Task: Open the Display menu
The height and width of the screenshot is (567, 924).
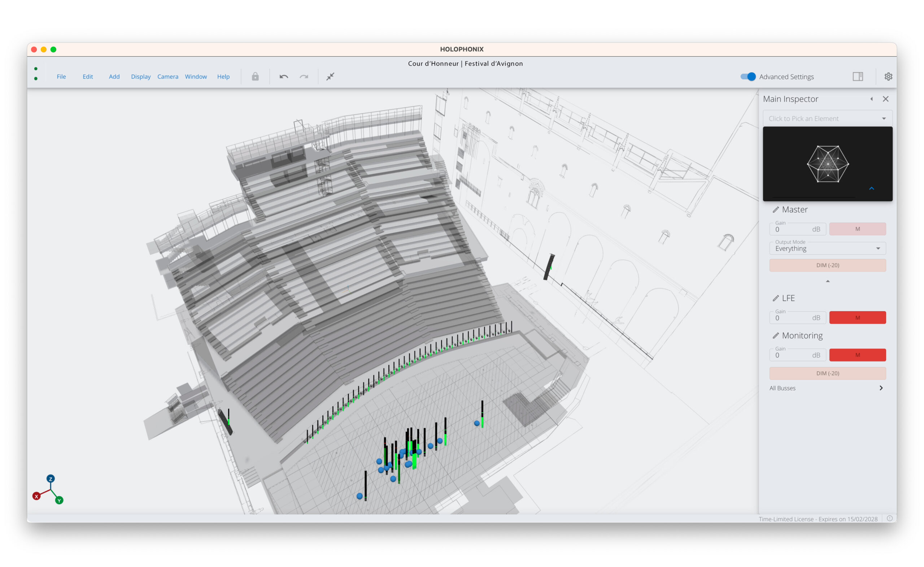Action: 141,77
